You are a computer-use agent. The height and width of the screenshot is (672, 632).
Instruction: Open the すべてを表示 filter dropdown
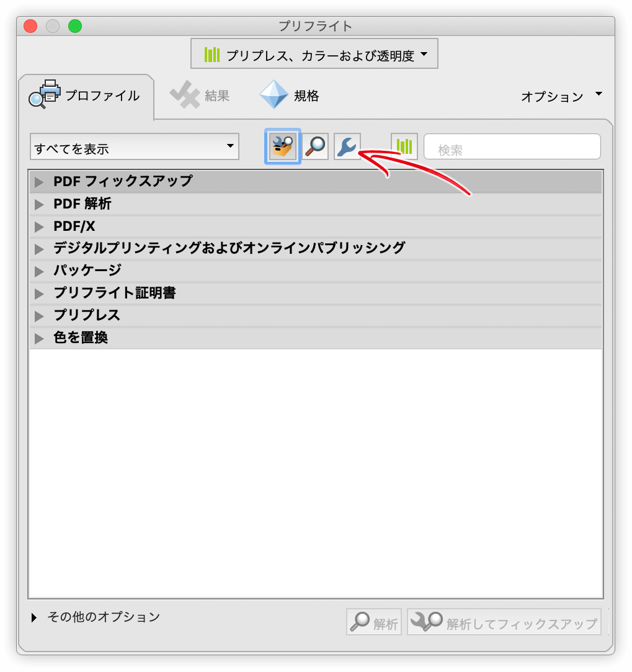point(135,146)
